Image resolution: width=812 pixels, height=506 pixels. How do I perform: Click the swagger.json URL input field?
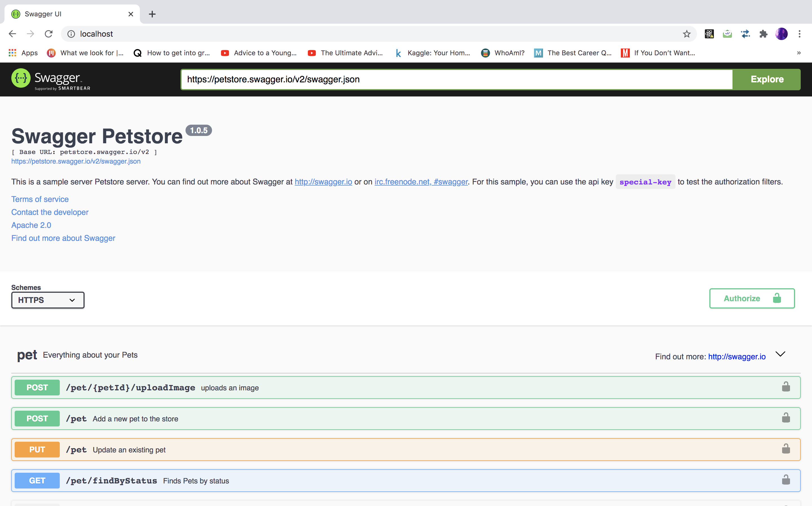(x=456, y=79)
